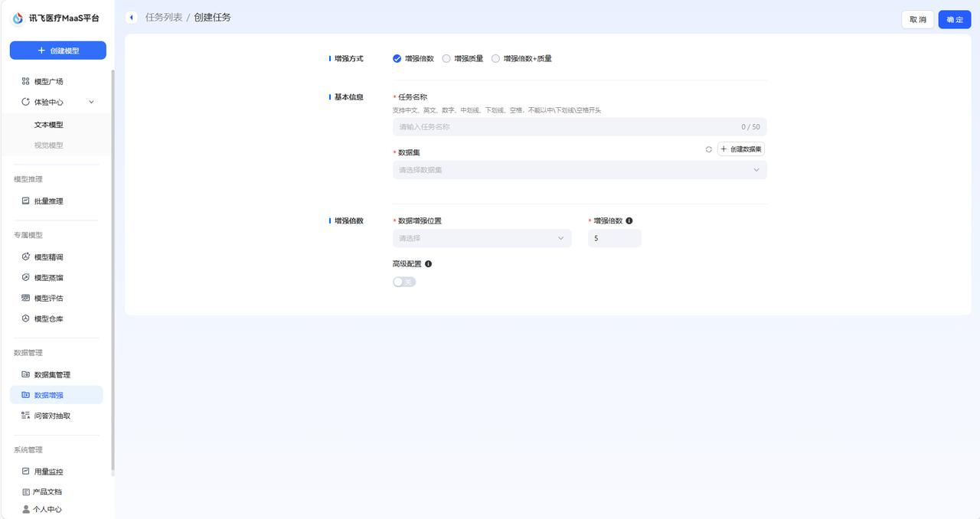The width and height of the screenshot is (980, 519).
Task: Click the 批量推理 sidebar icon
Action: pos(25,201)
